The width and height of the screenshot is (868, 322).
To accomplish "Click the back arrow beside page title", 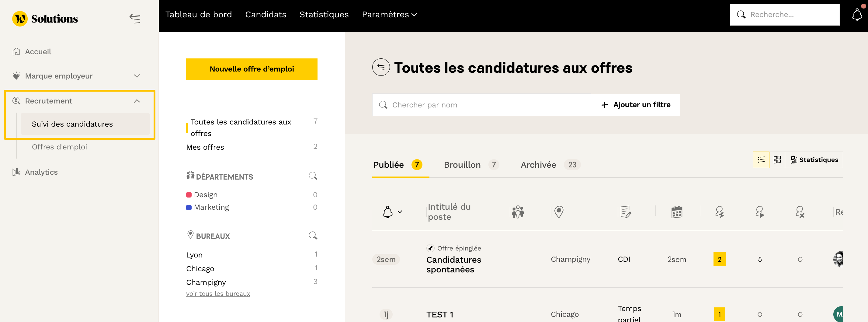I will point(380,68).
